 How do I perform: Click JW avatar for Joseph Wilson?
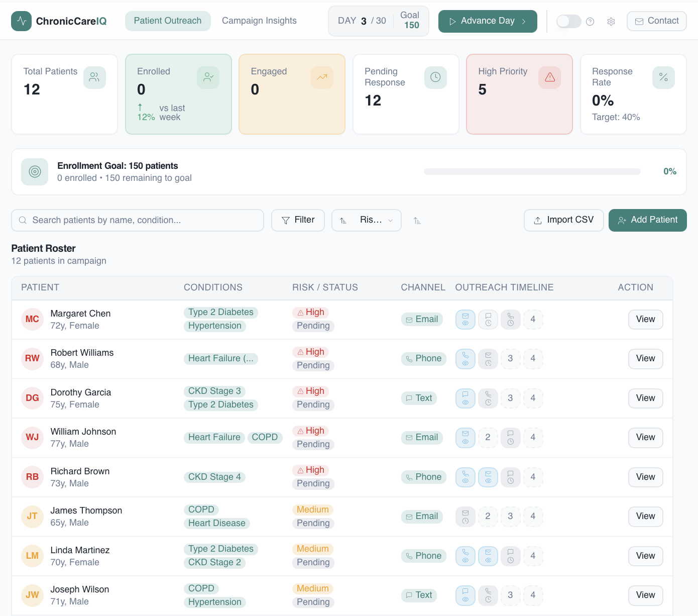(x=32, y=595)
